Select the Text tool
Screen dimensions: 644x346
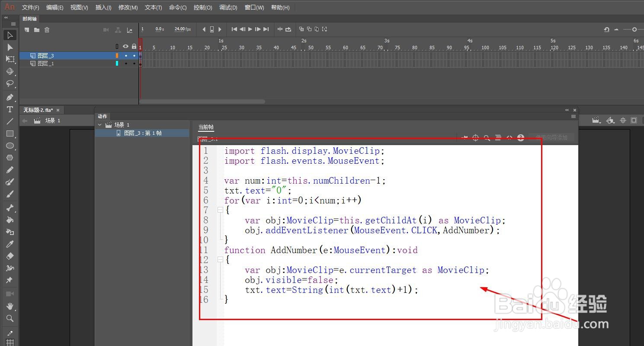pos(10,109)
